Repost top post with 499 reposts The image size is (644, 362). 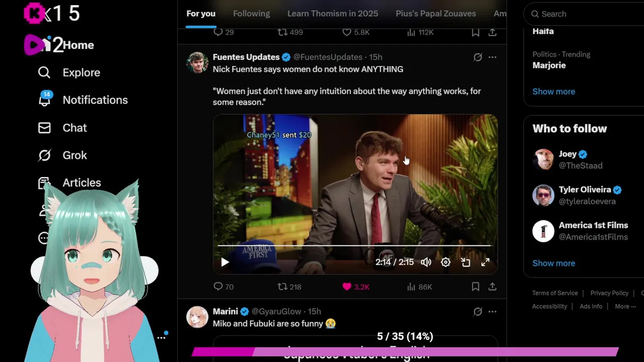point(290,32)
